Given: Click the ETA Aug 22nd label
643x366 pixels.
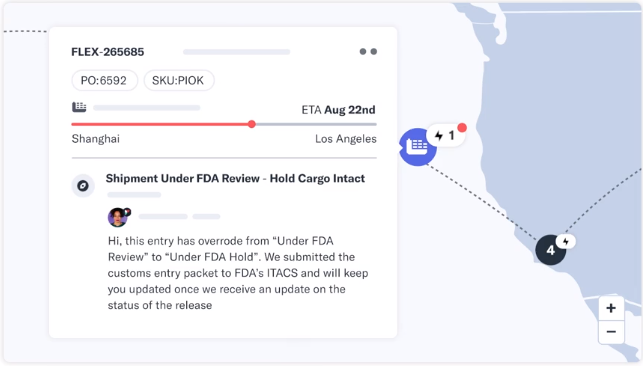Looking at the screenshot, I should [x=338, y=110].
